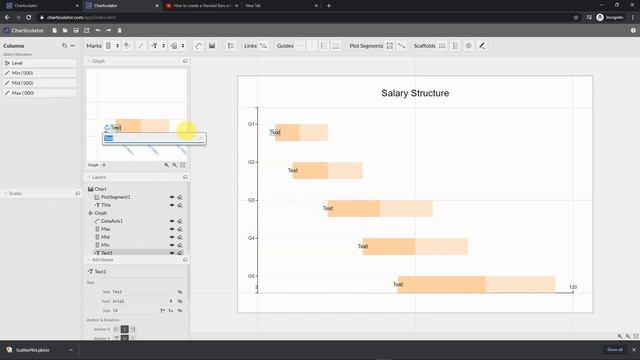The width and height of the screenshot is (640, 360).
Task: Open a new browser tab
Action: [x=329, y=6]
